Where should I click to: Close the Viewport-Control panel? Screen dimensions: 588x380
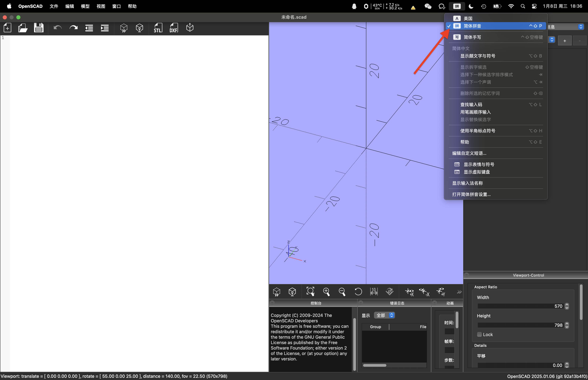(467, 275)
